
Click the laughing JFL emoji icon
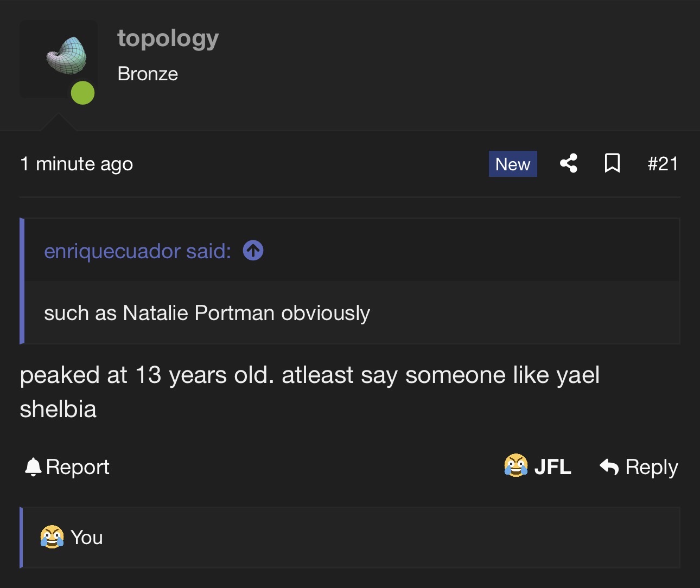(x=516, y=466)
